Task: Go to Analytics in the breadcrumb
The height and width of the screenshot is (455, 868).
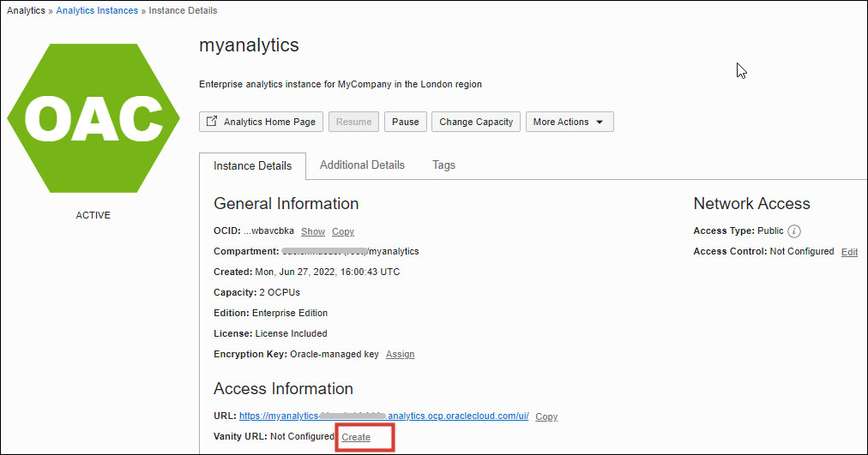Action: [26, 11]
